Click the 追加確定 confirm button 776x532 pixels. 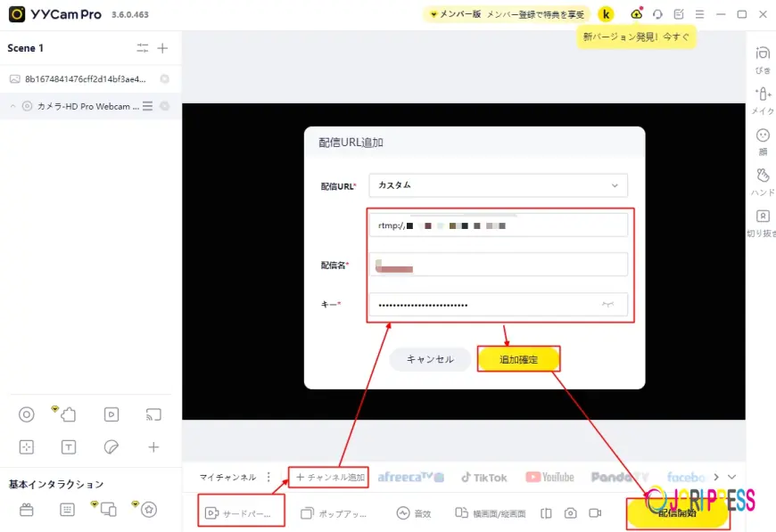pyautogui.click(x=518, y=359)
